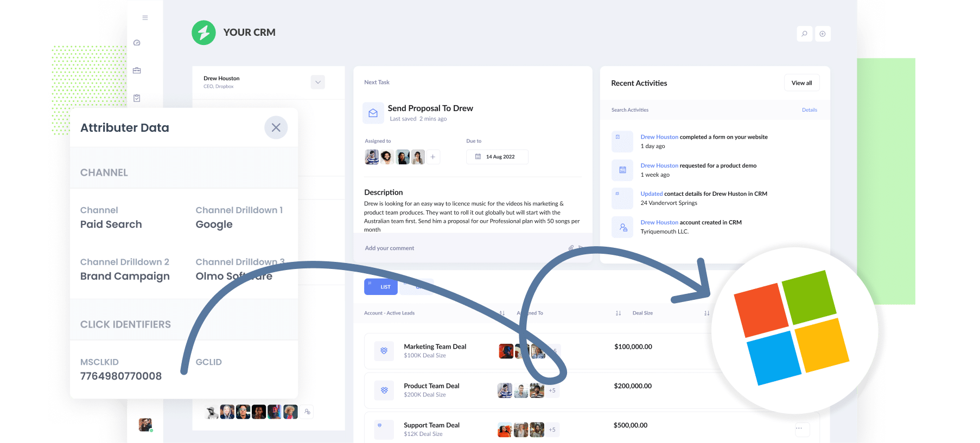Show more assignees via +5 on Product Team Deal
The image size is (980, 443).
(552, 391)
